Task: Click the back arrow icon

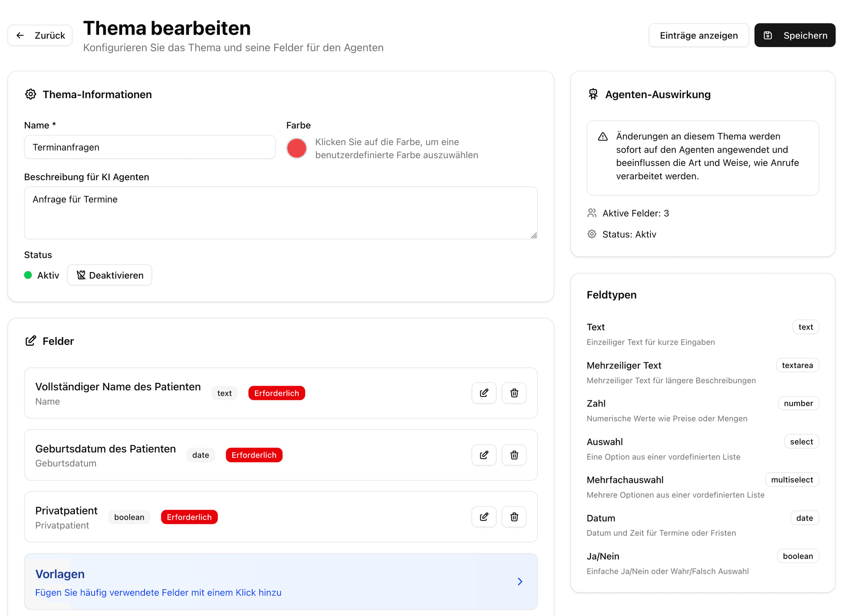Action: [20, 35]
